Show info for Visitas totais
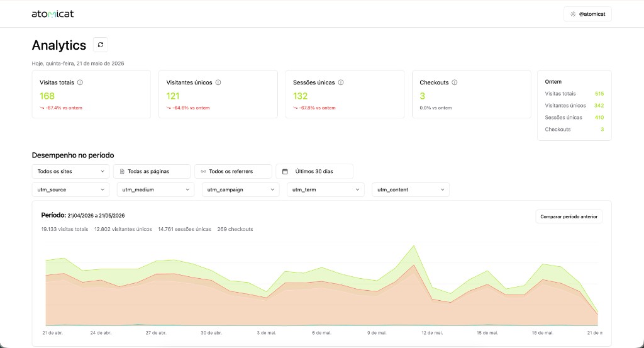The image size is (644, 348). click(80, 82)
